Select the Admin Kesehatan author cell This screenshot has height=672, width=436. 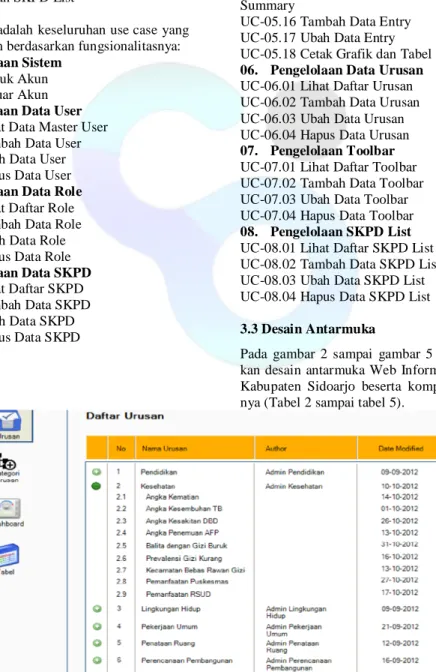coord(294,486)
